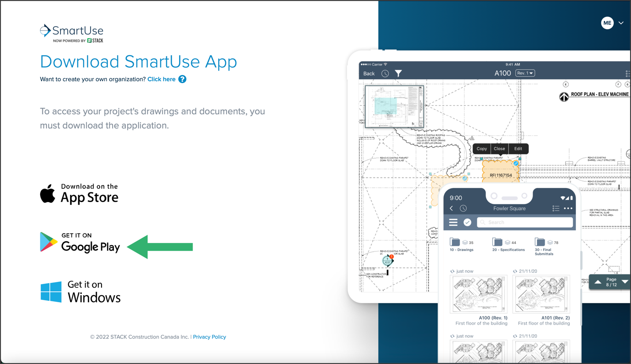Toggle the checkmark circle icon near Search

tap(467, 222)
